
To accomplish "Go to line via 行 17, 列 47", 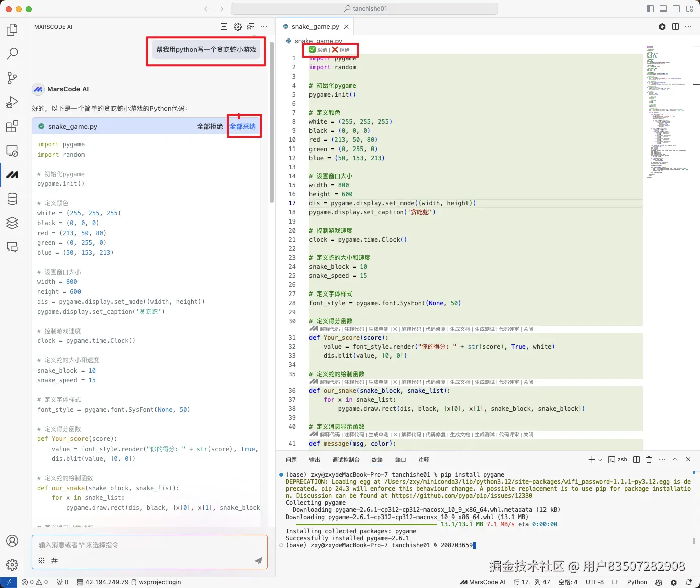I will pos(532,582).
